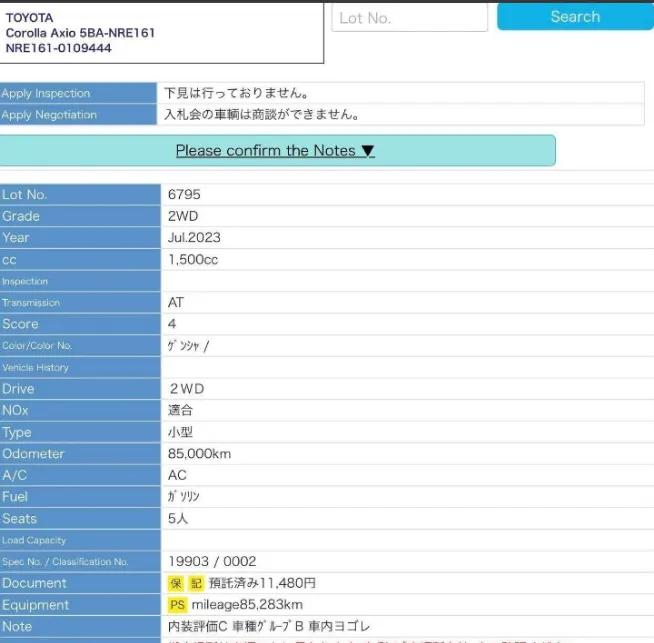Select color value ゲンシャ /
The image size is (654, 643).
coord(188,346)
